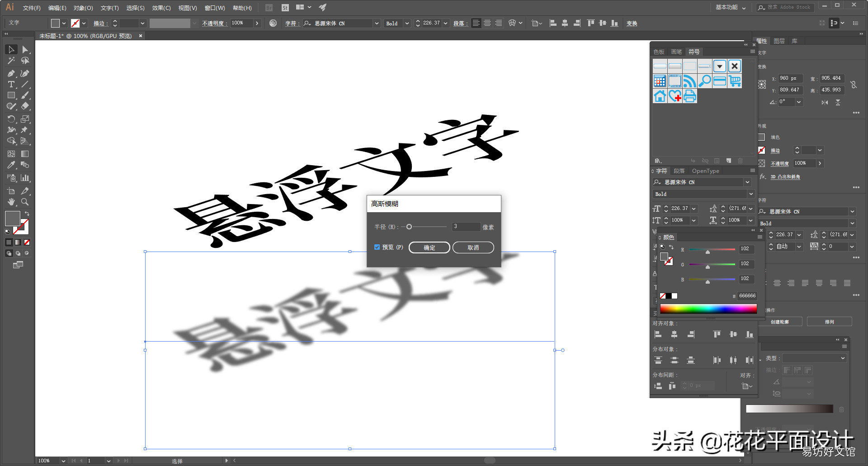Open the 效果(C) menu

[x=161, y=8]
